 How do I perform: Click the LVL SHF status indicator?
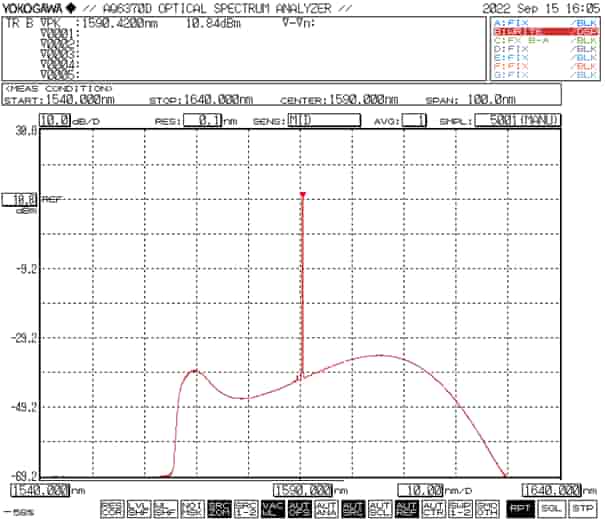pos(139,508)
